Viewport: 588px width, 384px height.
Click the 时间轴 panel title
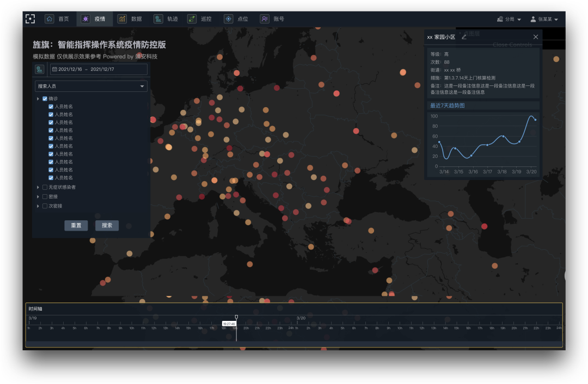[35, 309]
